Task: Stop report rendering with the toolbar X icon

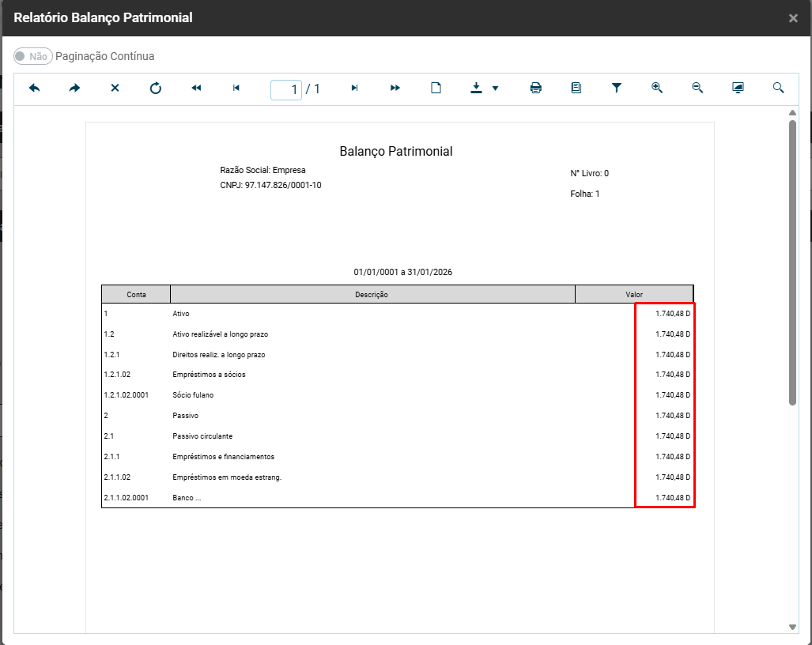Action: [115, 88]
